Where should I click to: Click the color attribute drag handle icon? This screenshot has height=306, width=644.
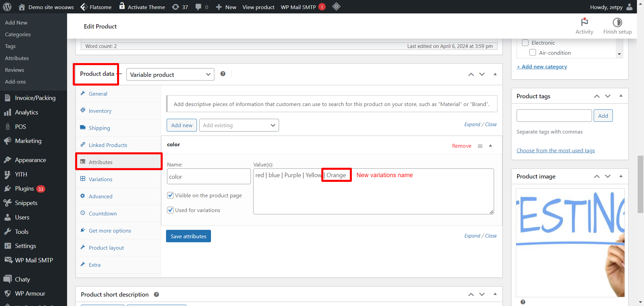[x=480, y=146]
